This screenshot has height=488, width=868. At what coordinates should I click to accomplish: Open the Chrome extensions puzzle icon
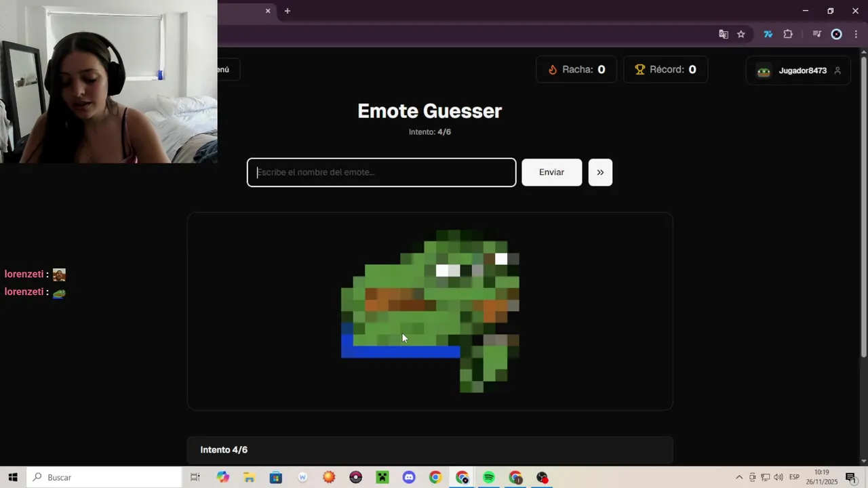[788, 34]
